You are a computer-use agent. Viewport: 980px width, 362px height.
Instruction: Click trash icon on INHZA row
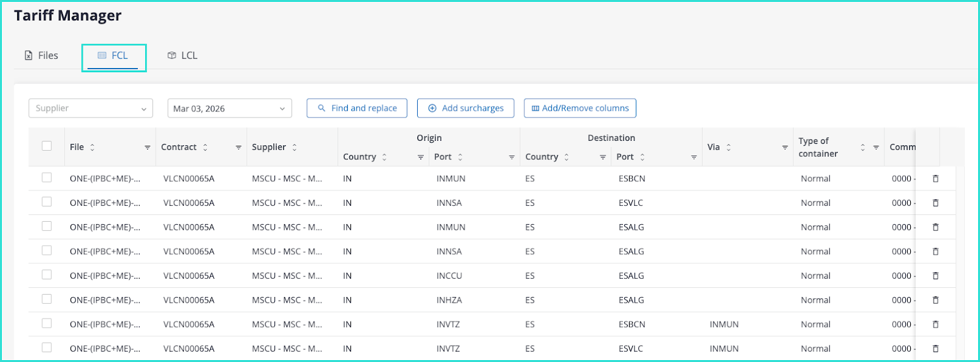point(935,300)
